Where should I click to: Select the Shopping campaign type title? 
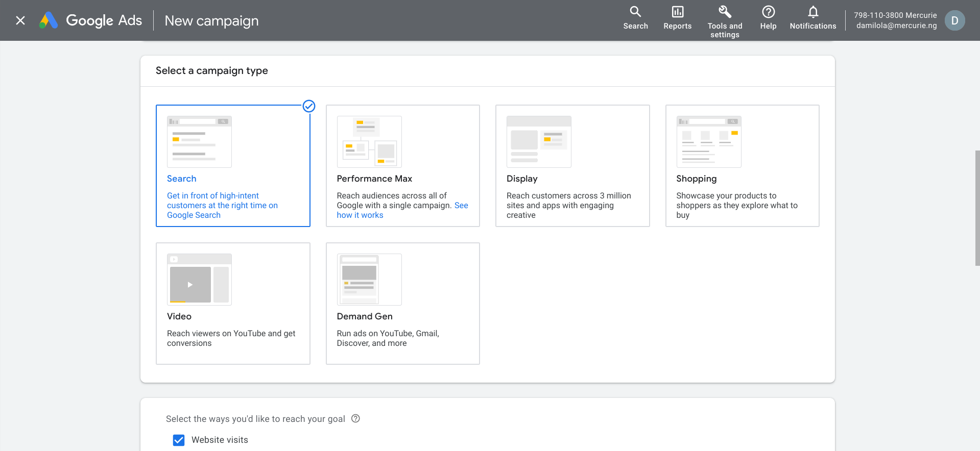click(697, 179)
